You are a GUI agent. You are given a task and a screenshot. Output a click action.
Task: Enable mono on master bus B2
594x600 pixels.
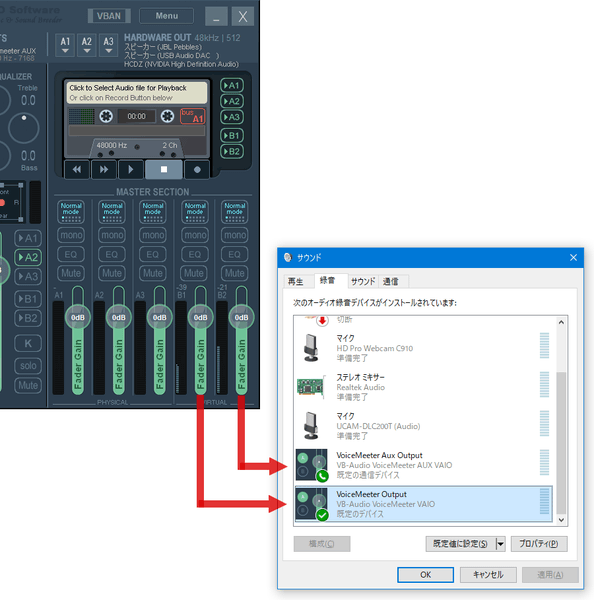(x=235, y=235)
